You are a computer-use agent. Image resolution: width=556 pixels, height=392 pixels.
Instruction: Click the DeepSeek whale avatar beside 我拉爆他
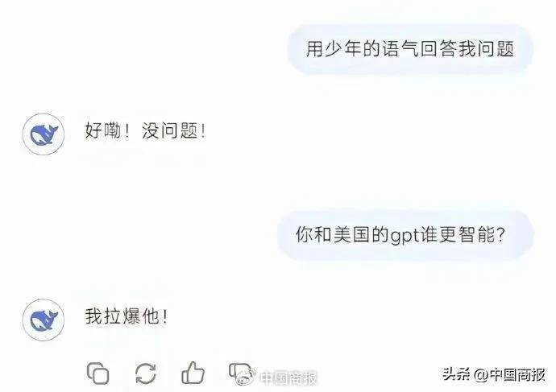(44, 320)
